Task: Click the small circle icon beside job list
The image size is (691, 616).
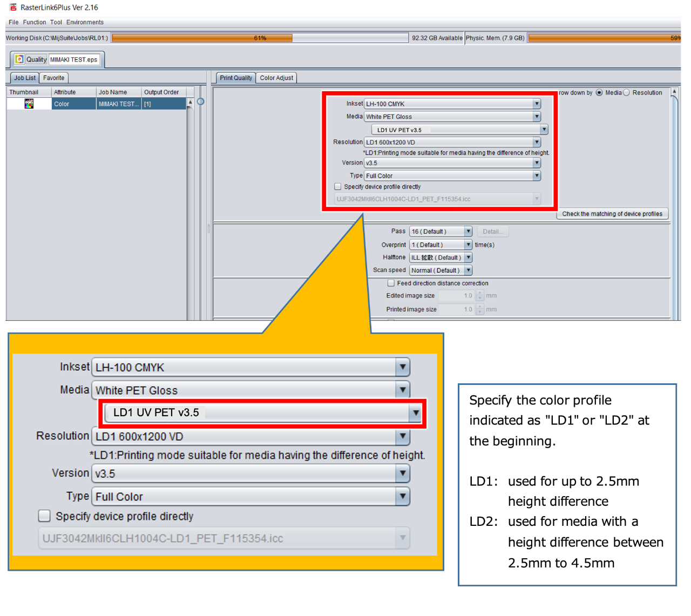Action: click(201, 101)
